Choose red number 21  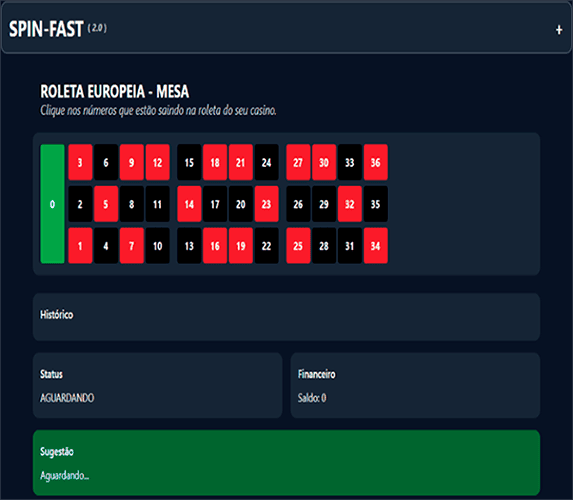[240, 162]
